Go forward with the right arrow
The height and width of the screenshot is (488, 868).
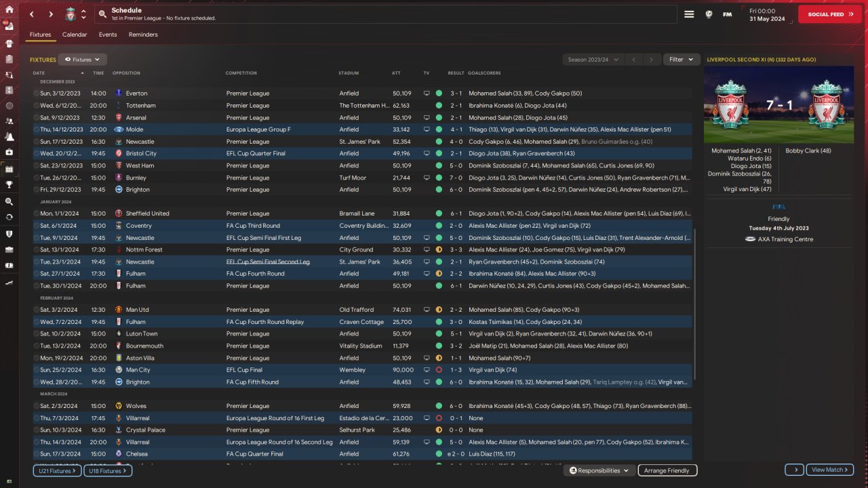[x=51, y=14]
